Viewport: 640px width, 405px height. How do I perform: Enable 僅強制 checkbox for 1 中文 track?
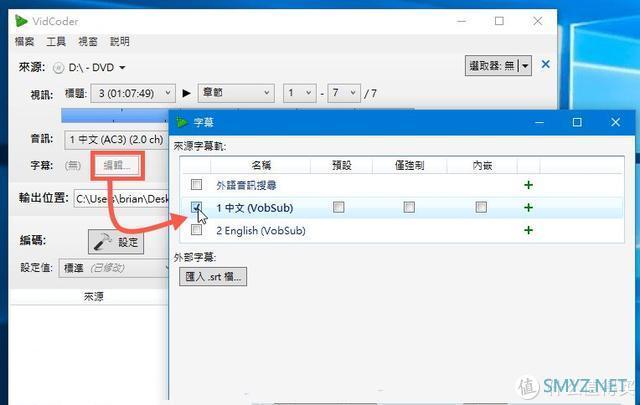pyautogui.click(x=409, y=207)
